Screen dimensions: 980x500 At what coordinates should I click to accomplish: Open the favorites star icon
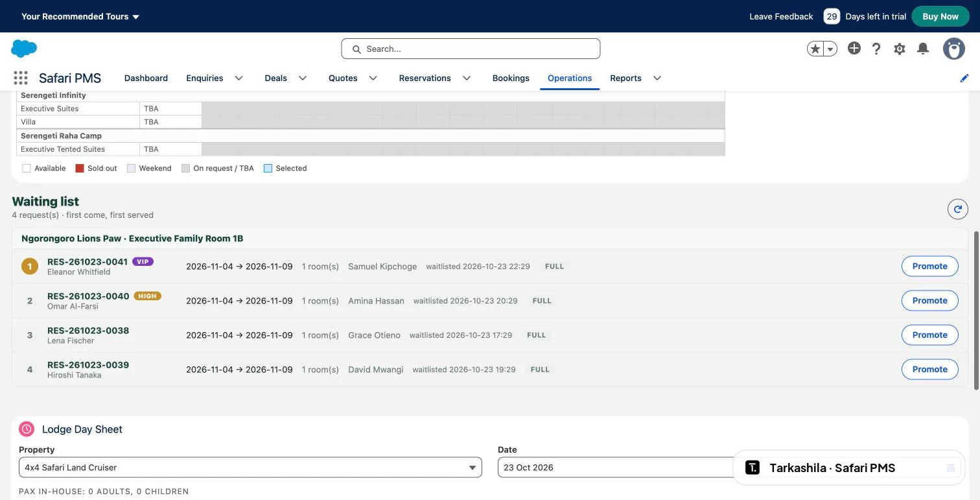(x=815, y=49)
